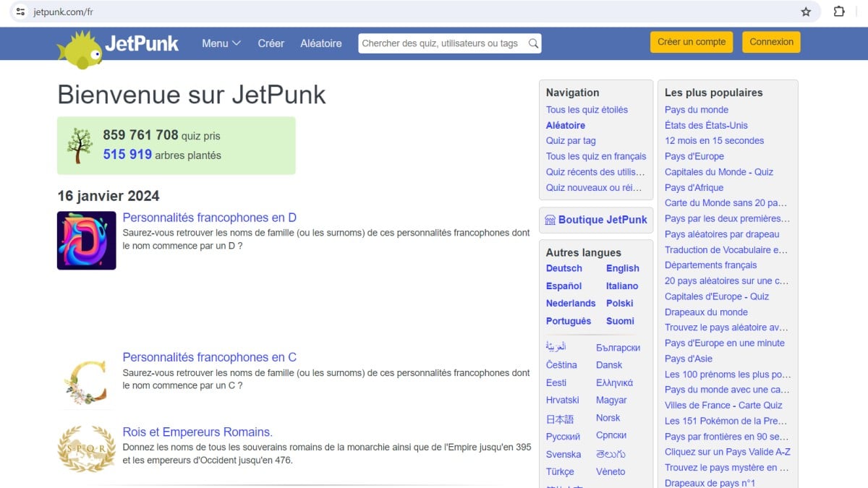
Task: Focus the quiz search input field
Action: pos(441,43)
